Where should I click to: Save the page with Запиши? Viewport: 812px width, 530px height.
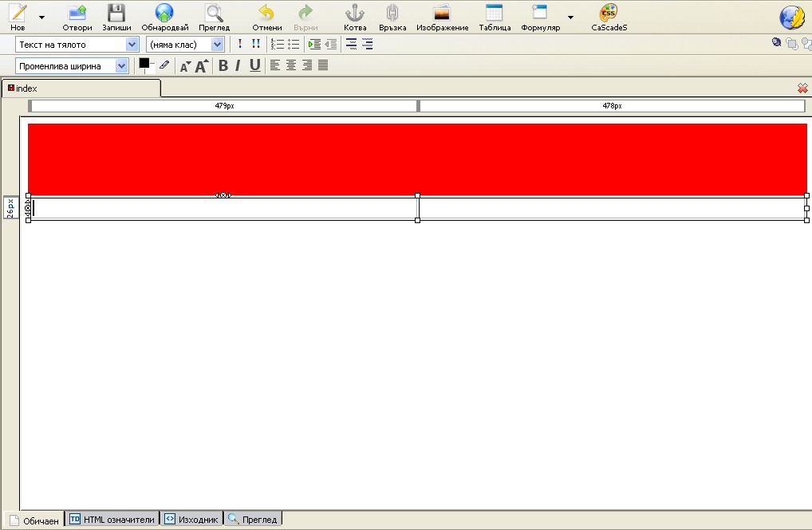pos(116,17)
